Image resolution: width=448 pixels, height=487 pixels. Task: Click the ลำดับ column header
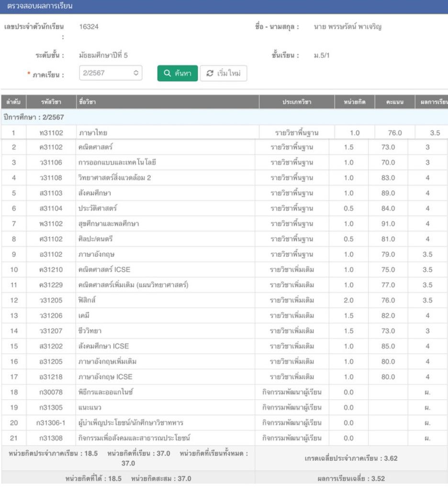[x=13, y=102]
